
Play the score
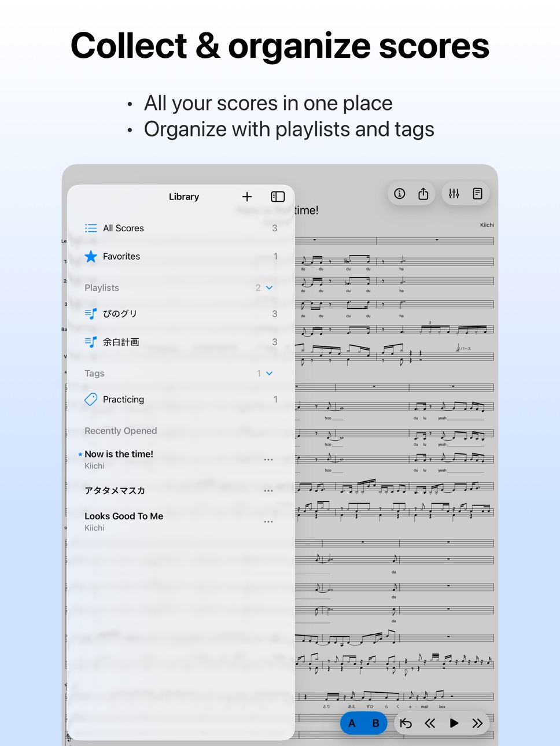(454, 723)
